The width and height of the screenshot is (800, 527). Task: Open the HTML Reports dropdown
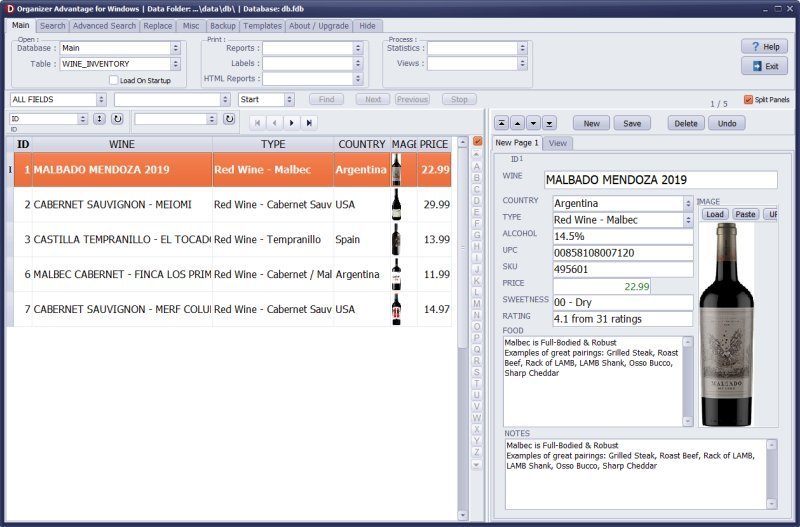(358, 79)
